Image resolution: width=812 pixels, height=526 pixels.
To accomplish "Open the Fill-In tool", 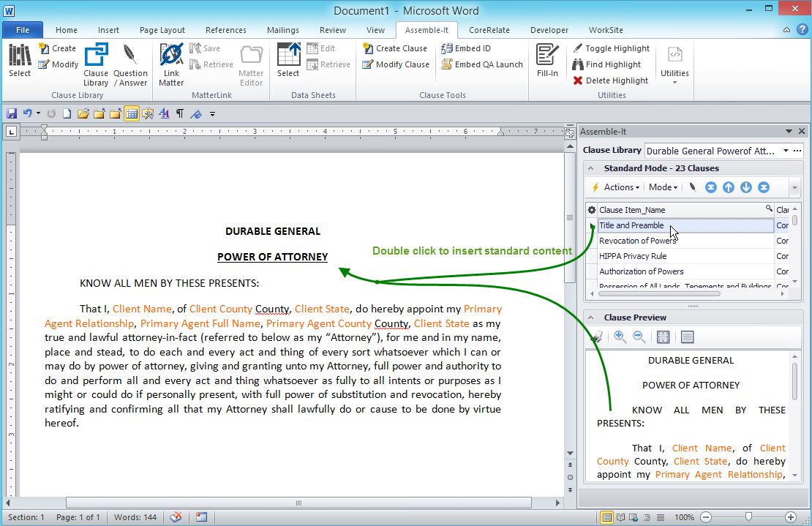I will pos(547,61).
